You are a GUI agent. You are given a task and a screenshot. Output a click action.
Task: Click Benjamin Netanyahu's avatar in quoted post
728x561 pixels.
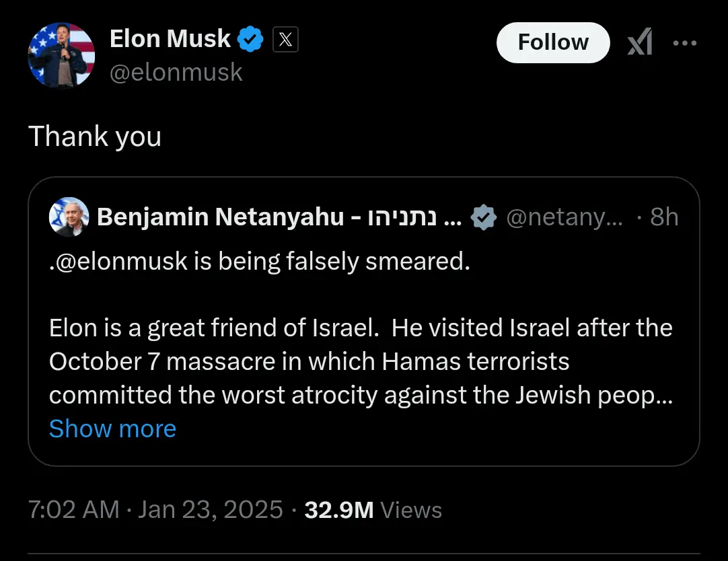coord(69,217)
